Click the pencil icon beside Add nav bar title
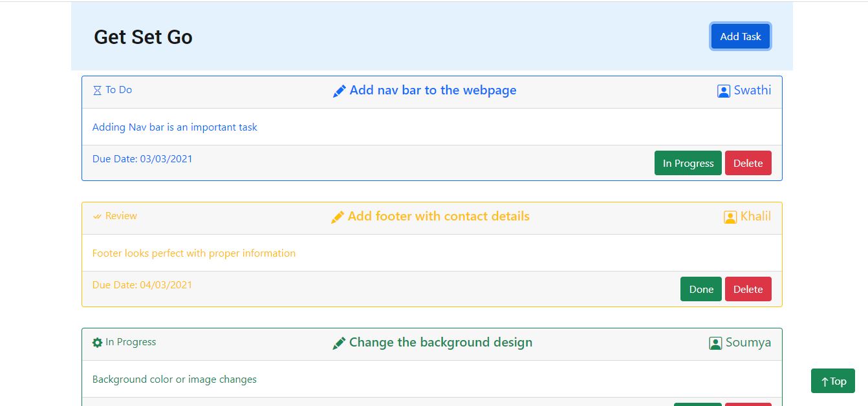The height and width of the screenshot is (406, 868). tap(339, 91)
